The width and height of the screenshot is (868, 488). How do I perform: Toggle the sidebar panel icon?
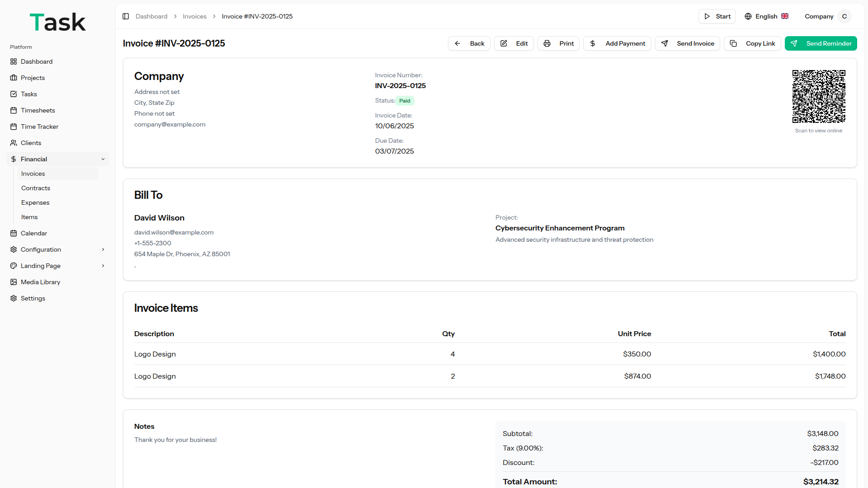coord(126,16)
